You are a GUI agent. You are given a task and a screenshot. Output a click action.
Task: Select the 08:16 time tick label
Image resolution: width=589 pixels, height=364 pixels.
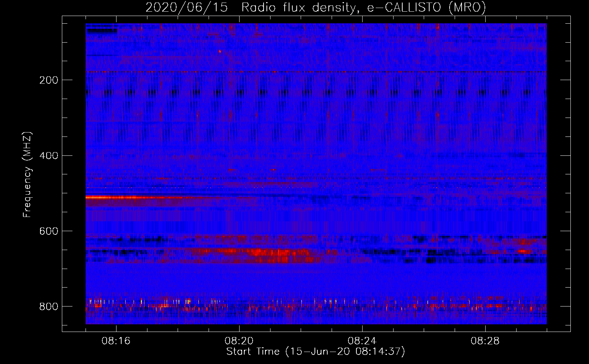click(x=116, y=341)
